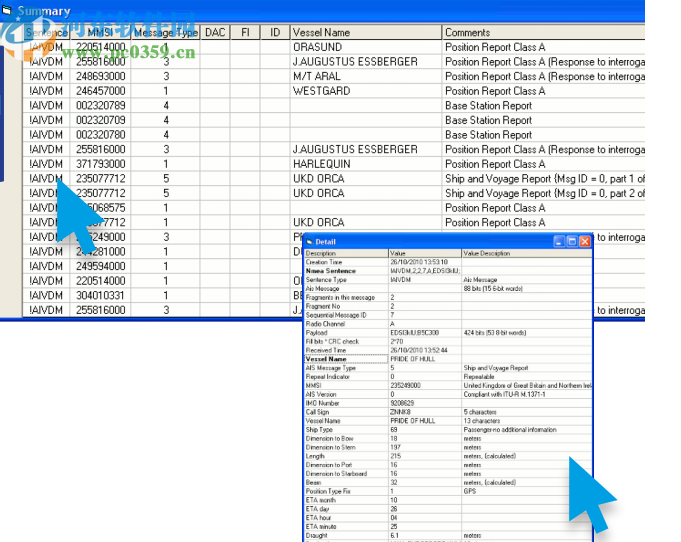681x542 pixels.
Task: Click the Fragments in this message row
Action: click(448, 297)
